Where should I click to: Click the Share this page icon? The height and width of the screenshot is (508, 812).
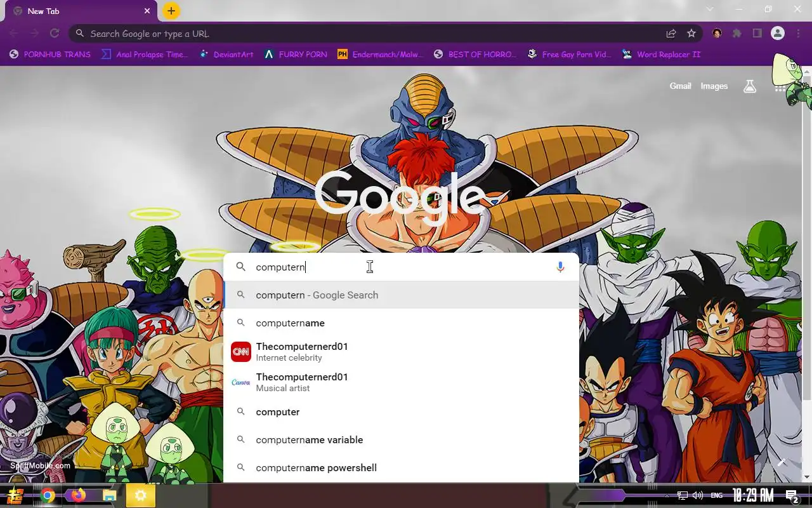[x=671, y=34]
